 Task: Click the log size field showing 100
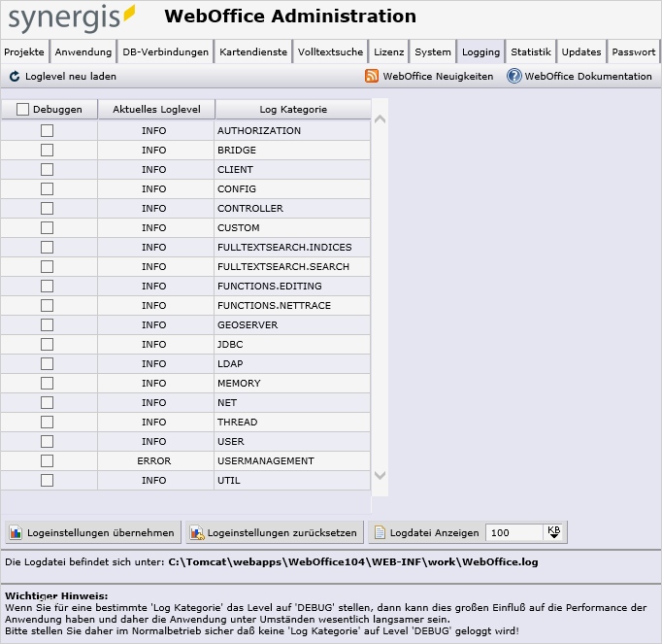(513, 532)
